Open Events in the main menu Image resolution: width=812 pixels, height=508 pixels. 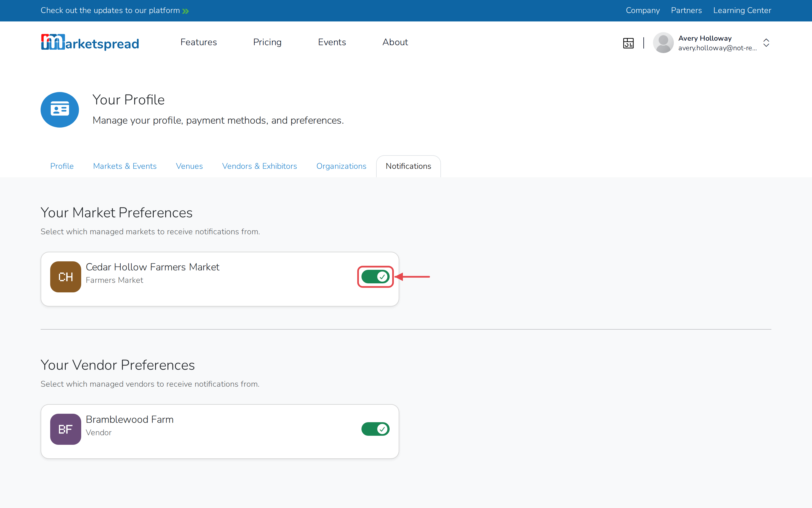pyautogui.click(x=332, y=42)
